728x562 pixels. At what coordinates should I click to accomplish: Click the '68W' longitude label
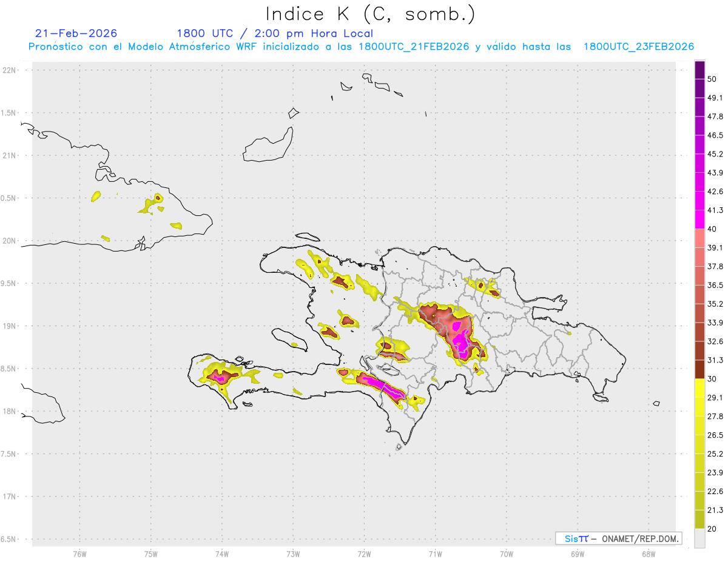pos(649,554)
